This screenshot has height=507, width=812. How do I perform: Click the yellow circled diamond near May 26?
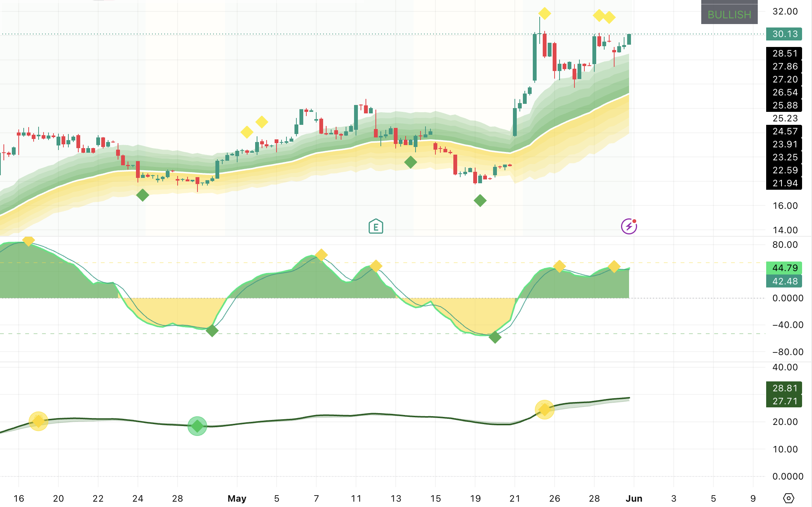(x=545, y=410)
